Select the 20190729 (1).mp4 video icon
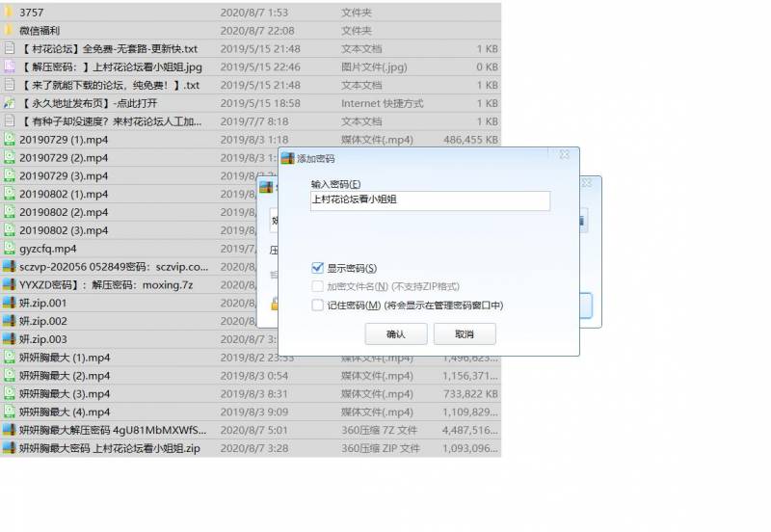Image resolution: width=771 pixels, height=532 pixels. (x=9, y=140)
